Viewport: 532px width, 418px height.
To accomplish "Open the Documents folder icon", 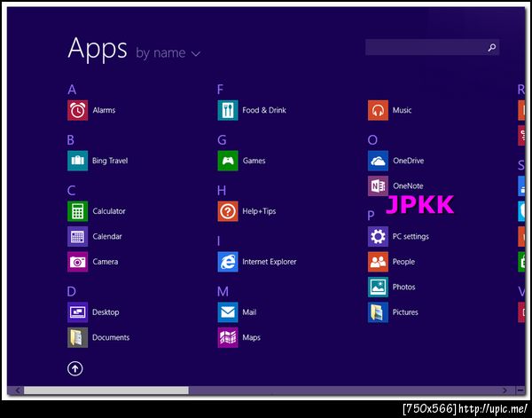I will [77, 337].
